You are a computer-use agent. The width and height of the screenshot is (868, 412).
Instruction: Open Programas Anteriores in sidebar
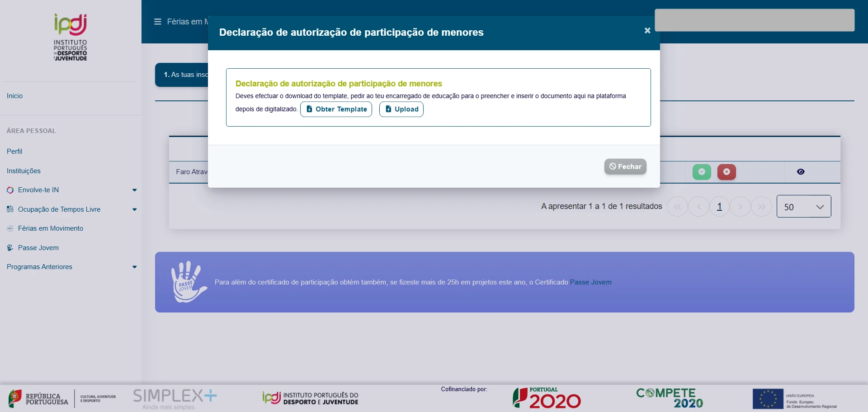coord(39,267)
